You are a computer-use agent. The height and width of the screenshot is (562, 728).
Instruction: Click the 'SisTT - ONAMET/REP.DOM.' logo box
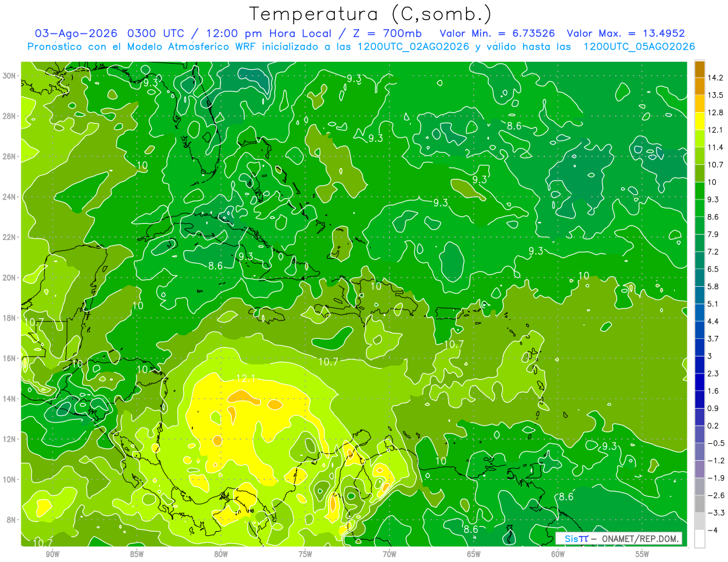tap(619, 538)
